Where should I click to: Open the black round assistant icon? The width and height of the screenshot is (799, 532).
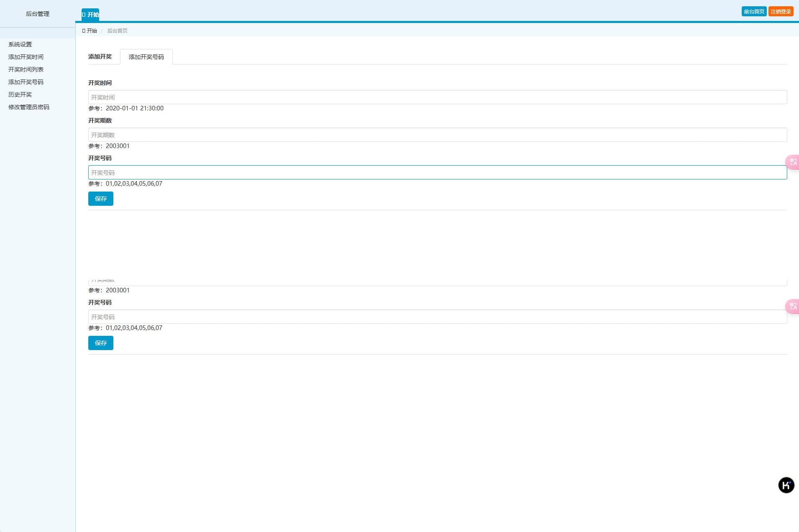click(786, 485)
